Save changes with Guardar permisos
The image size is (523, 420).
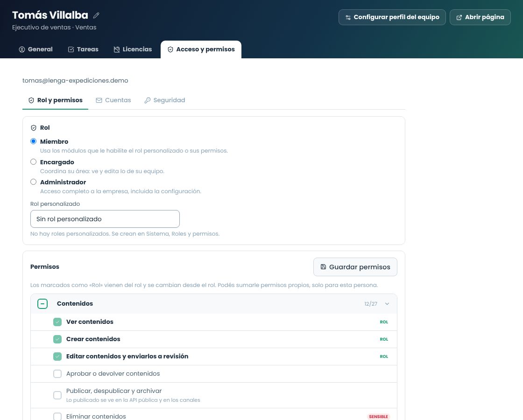(355, 267)
